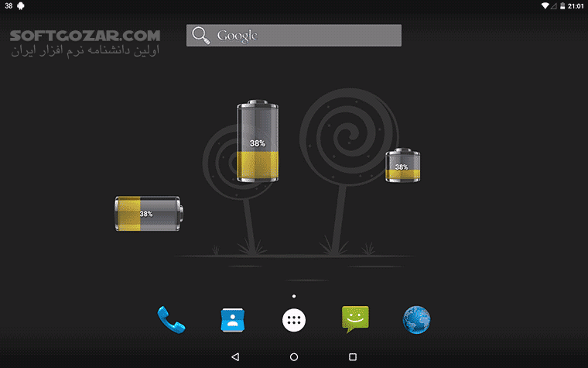Launch the Messaging app
This screenshot has width=588, height=368.
(x=355, y=319)
